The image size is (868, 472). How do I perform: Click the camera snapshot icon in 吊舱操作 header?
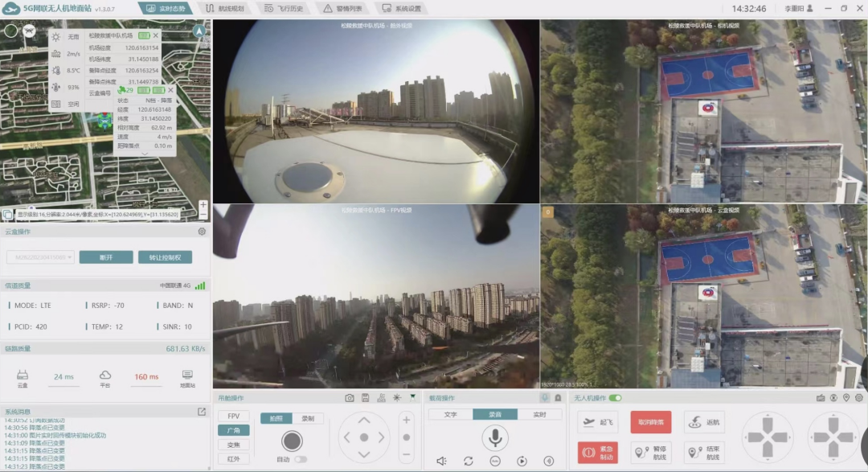click(x=350, y=398)
